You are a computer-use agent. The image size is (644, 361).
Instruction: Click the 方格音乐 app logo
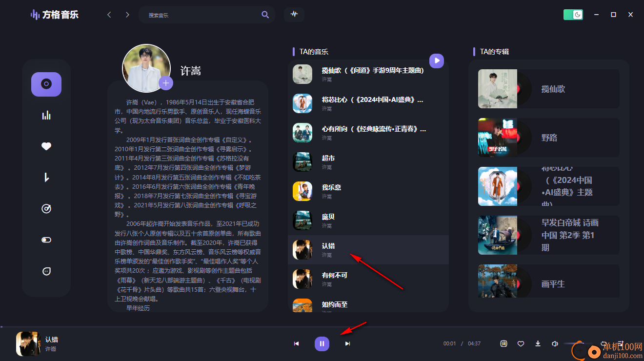[54, 15]
